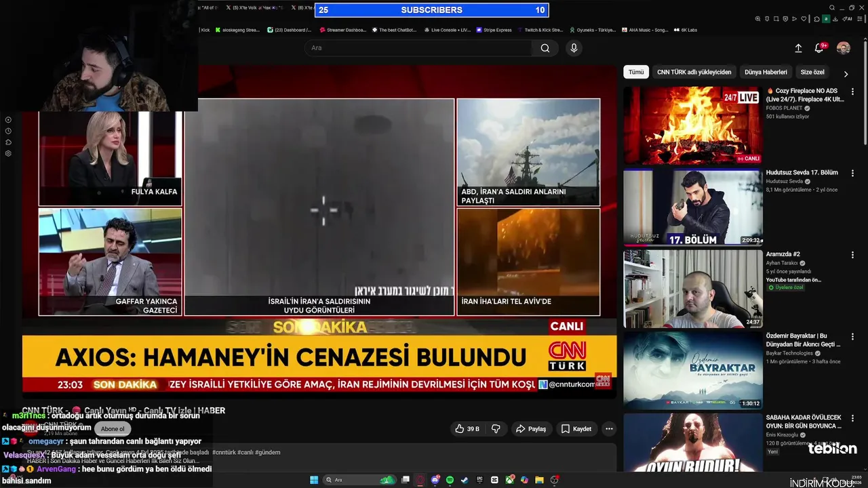Viewport: 868px width, 488px height.
Task: Open Aramızda #2 video thumbnail
Action: point(692,289)
